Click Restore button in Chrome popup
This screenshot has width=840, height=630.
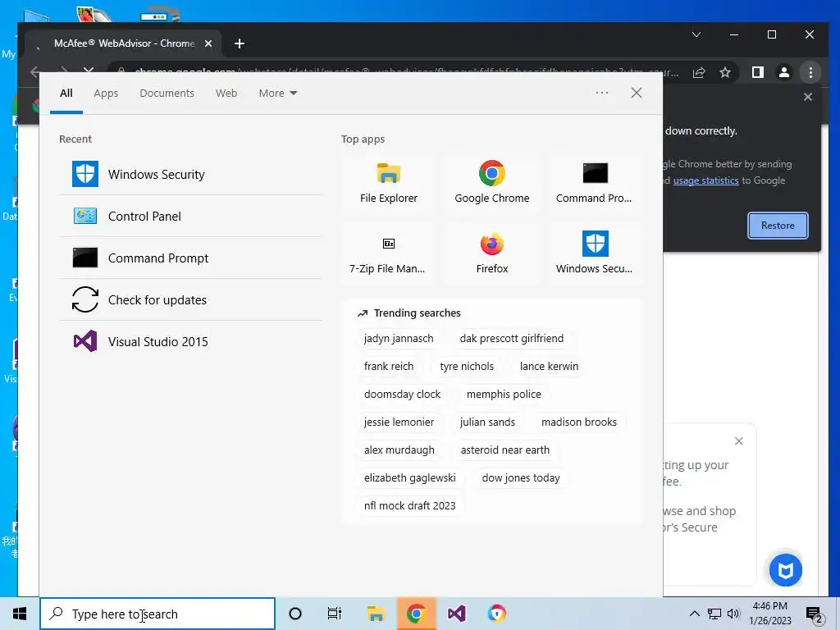[778, 226]
